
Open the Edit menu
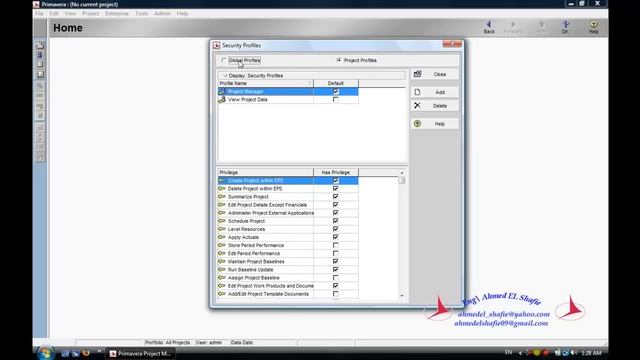tap(54, 13)
